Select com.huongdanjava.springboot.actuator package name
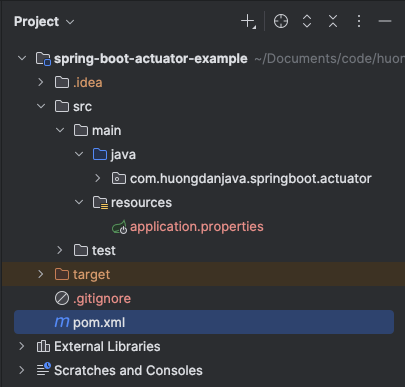 [251, 179]
